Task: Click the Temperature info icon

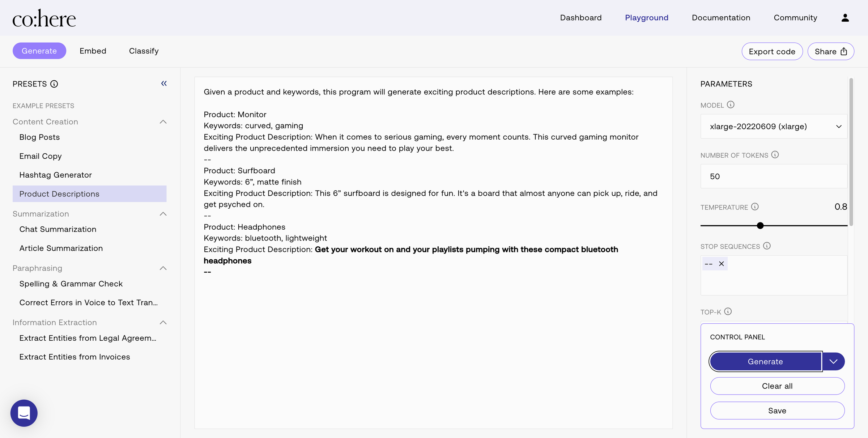Action: click(755, 207)
